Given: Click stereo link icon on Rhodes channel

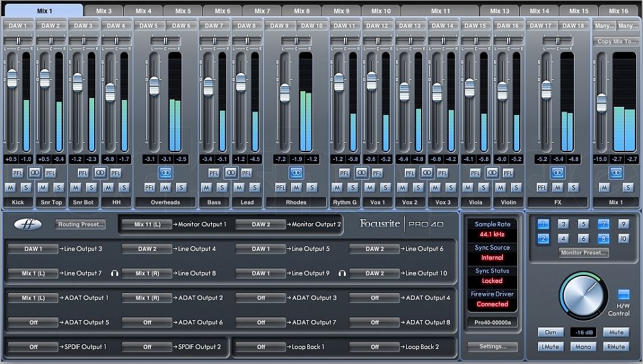Looking at the screenshot, I should (296, 173).
